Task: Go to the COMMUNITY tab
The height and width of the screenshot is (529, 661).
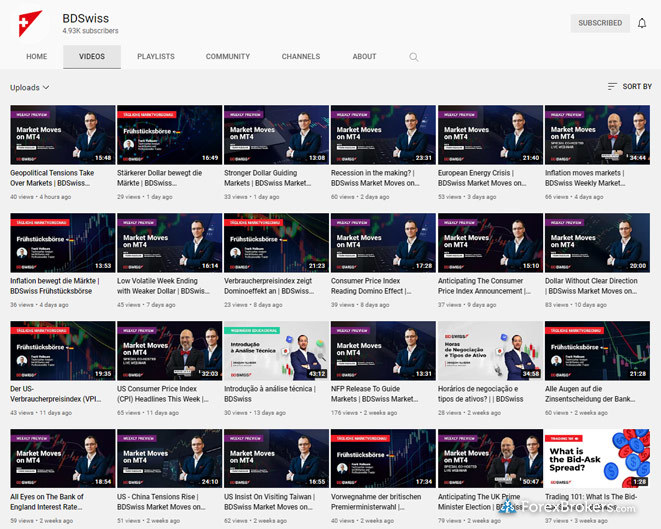Action: tap(228, 56)
